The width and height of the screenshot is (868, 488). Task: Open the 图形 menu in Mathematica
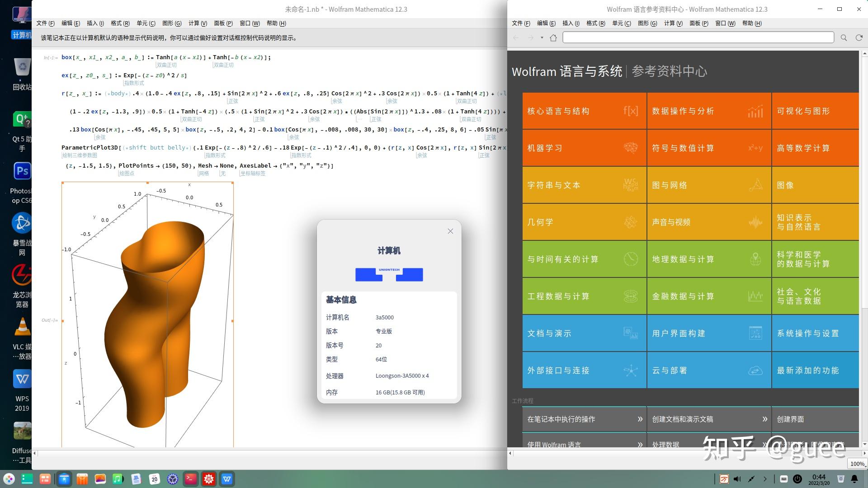click(x=171, y=23)
